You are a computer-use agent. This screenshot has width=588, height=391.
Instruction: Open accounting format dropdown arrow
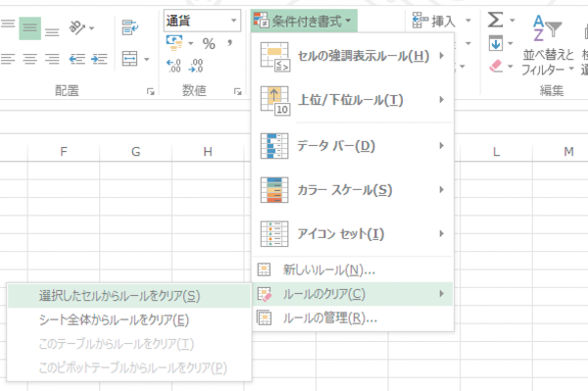[190, 43]
